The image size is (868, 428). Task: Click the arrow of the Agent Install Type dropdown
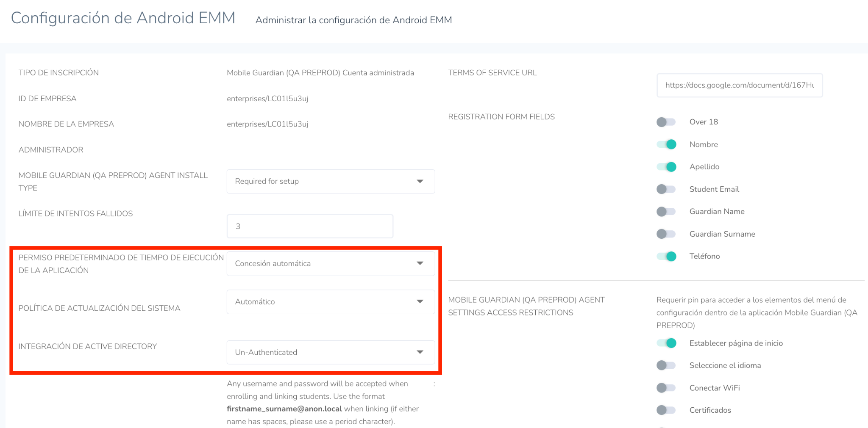(x=420, y=181)
